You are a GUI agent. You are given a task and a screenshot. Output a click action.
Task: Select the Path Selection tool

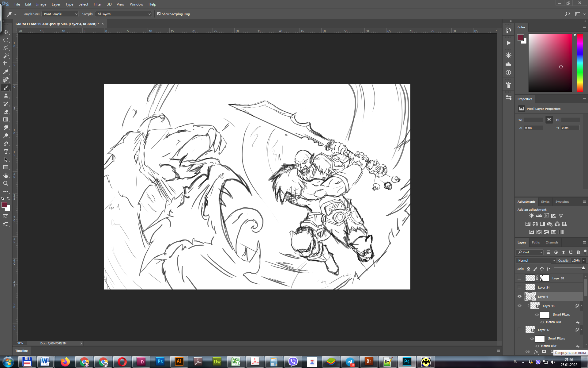(x=6, y=159)
